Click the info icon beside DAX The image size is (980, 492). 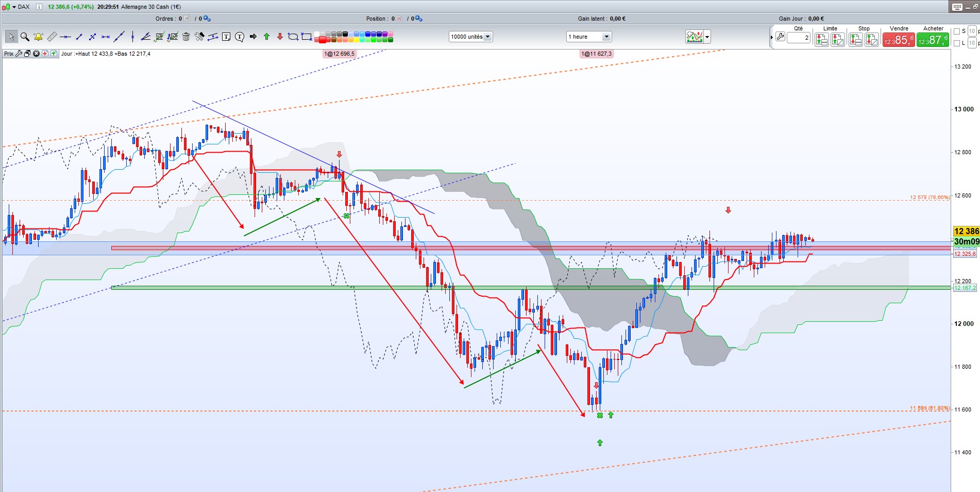coord(39,7)
